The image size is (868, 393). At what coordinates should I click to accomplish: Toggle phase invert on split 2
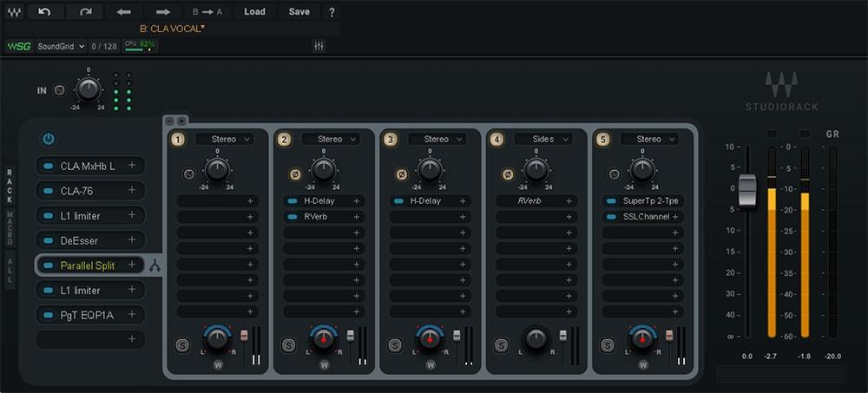click(x=295, y=174)
